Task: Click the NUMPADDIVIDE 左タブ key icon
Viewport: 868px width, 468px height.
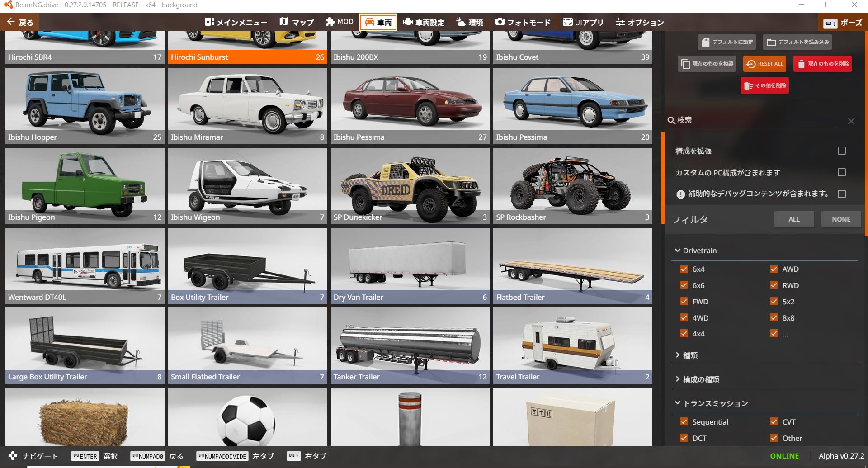Action: (x=222, y=456)
